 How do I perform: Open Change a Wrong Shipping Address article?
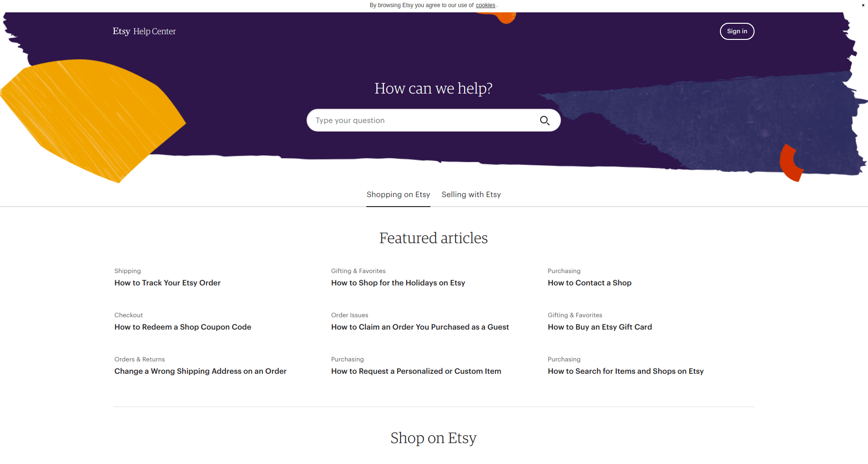200,371
